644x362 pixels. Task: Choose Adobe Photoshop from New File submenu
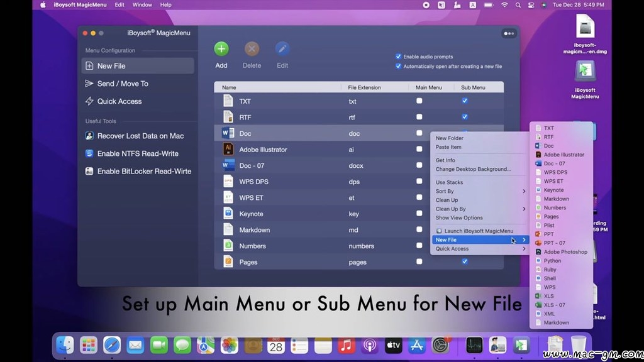pyautogui.click(x=565, y=252)
